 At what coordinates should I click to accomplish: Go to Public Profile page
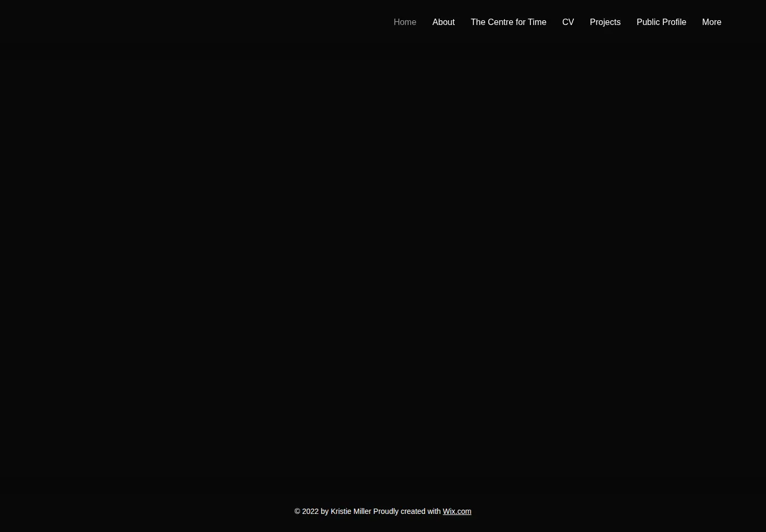pyautogui.click(x=661, y=22)
